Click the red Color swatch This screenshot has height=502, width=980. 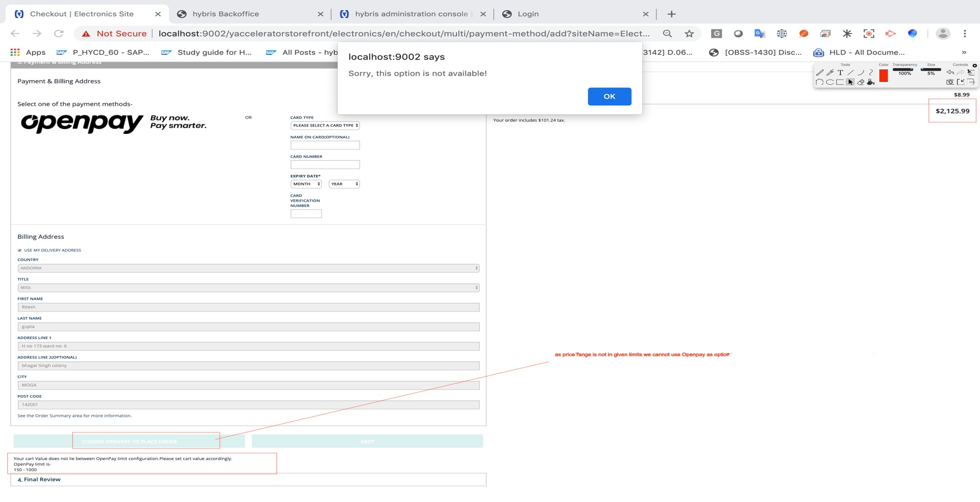click(883, 76)
